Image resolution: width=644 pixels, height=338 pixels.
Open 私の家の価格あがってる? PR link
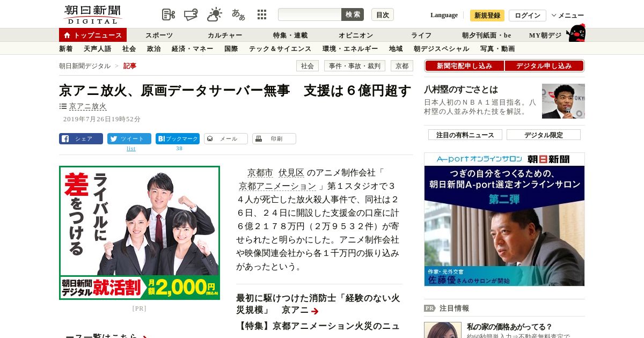509,326
